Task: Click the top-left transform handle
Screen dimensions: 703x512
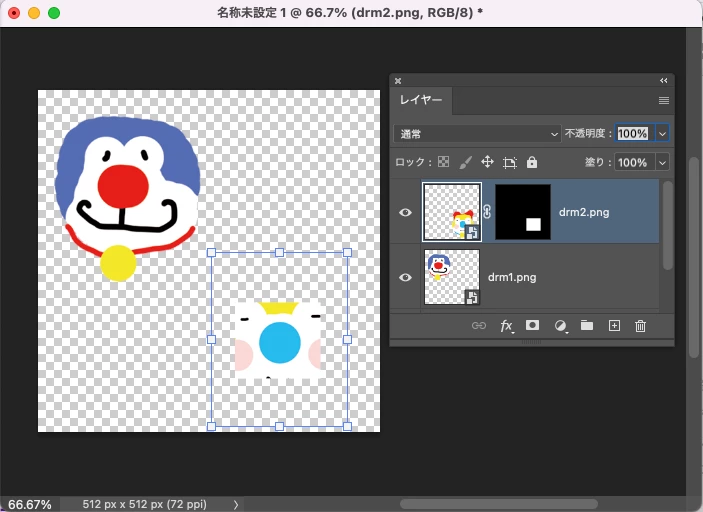Action: tap(212, 253)
